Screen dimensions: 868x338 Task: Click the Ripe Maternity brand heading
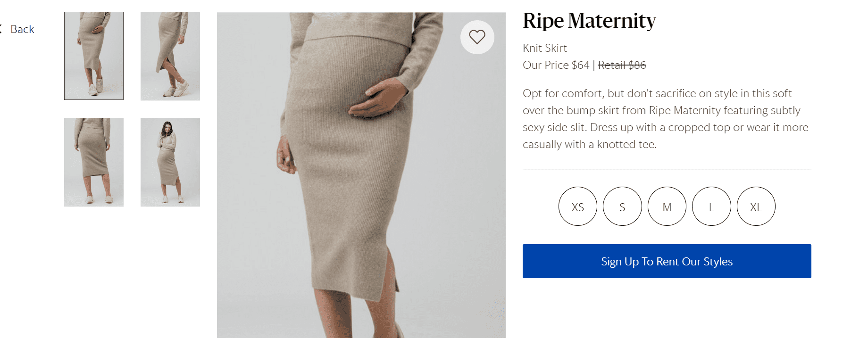589,21
